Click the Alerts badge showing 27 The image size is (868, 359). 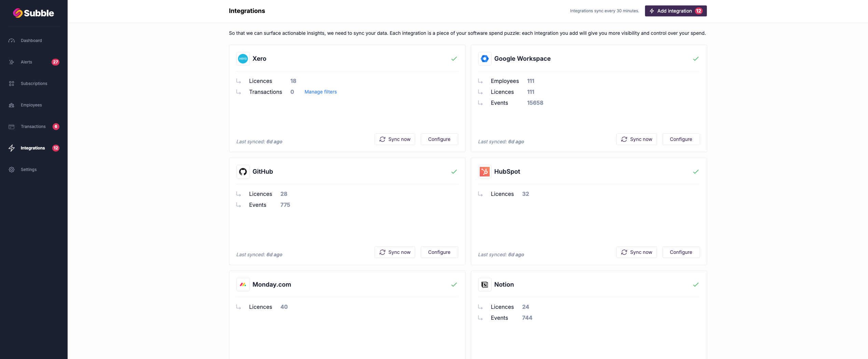pyautogui.click(x=55, y=62)
